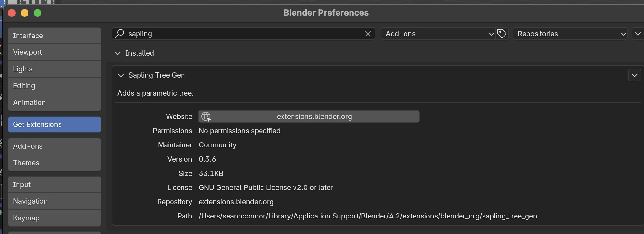Image resolution: width=644 pixels, height=234 pixels.
Task: Go to the Navigation section
Action: click(54, 201)
